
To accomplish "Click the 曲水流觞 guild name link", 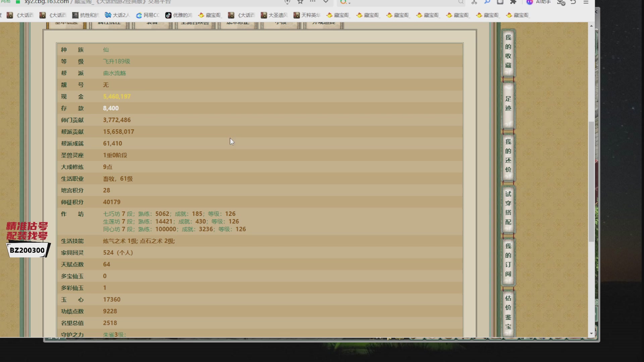I will [114, 73].
